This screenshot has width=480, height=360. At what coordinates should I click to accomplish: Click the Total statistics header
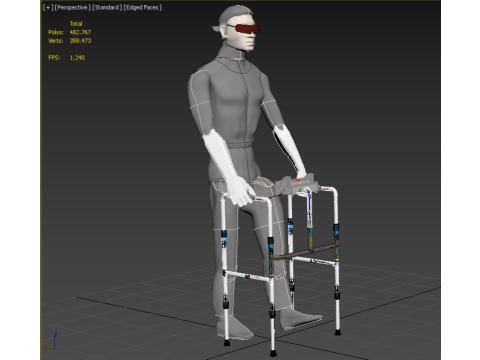click(76, 24)
